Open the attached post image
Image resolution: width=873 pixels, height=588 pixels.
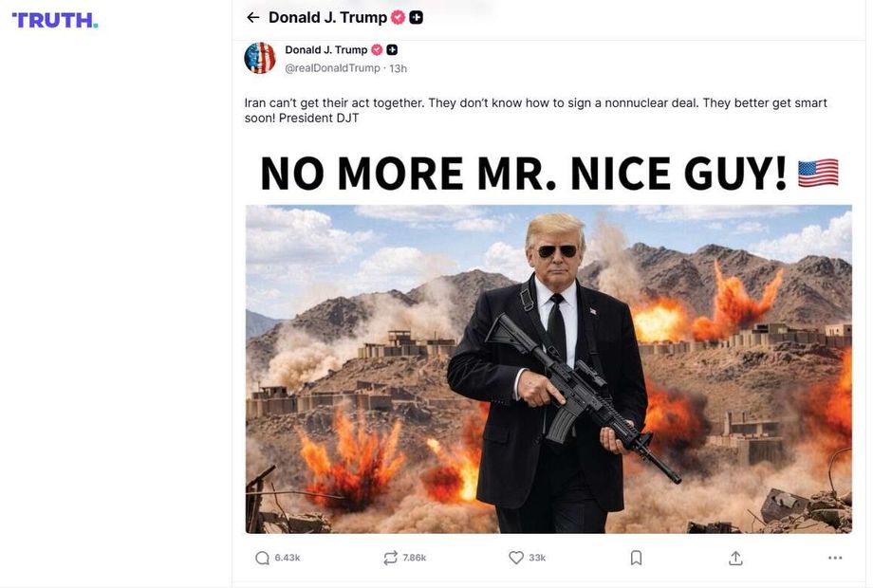coord(548,341)
